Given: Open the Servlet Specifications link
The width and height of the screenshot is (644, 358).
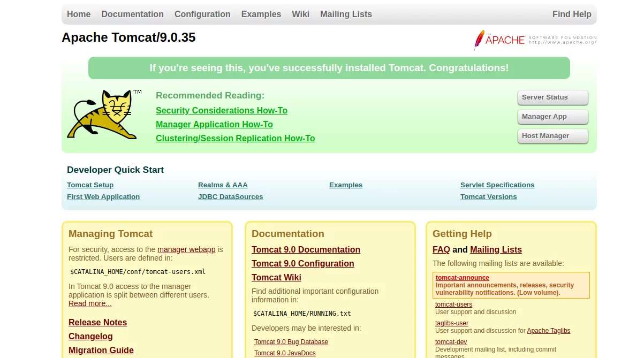Looking at the screenshot, I should [497, 185].
